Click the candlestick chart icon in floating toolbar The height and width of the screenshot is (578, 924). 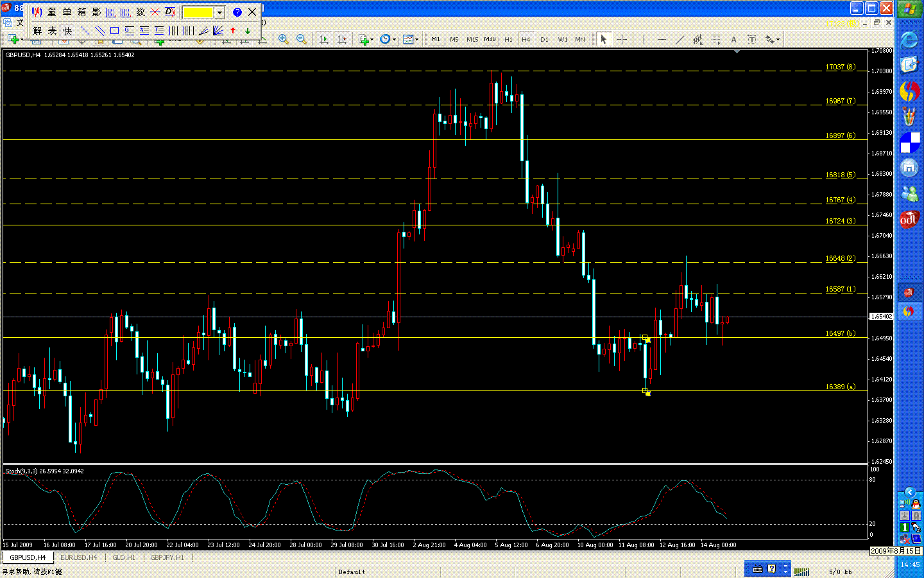37,12
